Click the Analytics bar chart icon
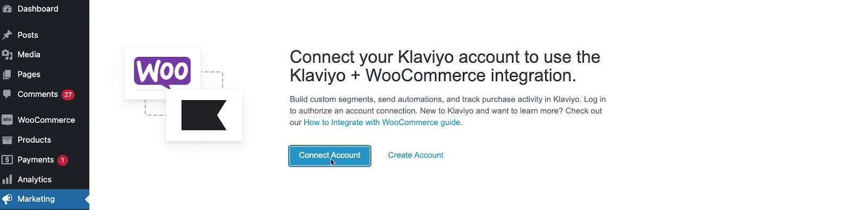 (7, 180)
